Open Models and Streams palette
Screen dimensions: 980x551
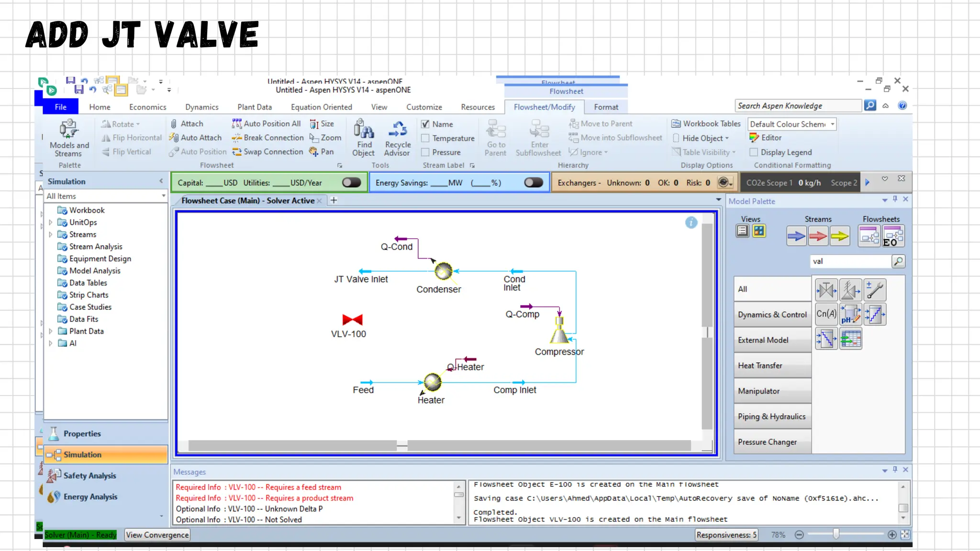(x=69, y=138)
